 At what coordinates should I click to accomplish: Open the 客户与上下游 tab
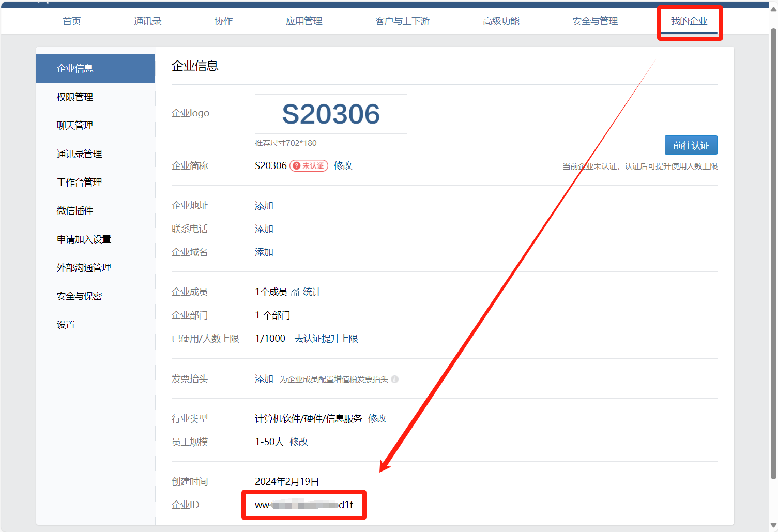[402, 21]
